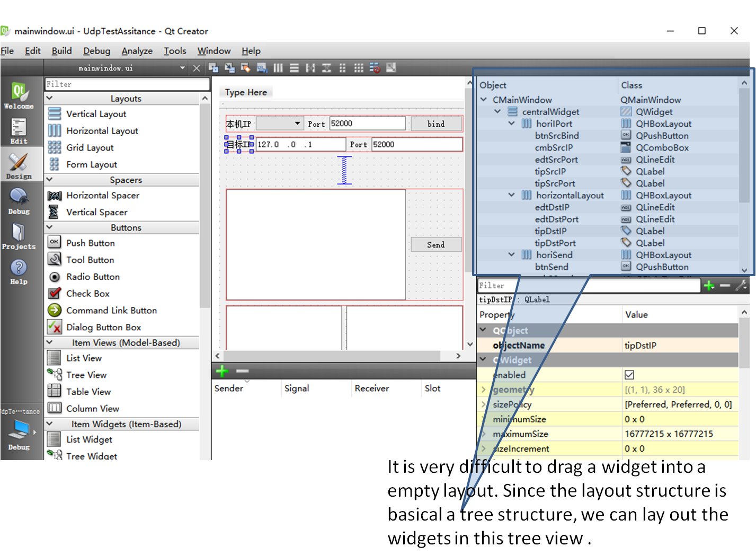Open the 本机IP combo box on form
The image size is (756, 555).
[279, 124]
